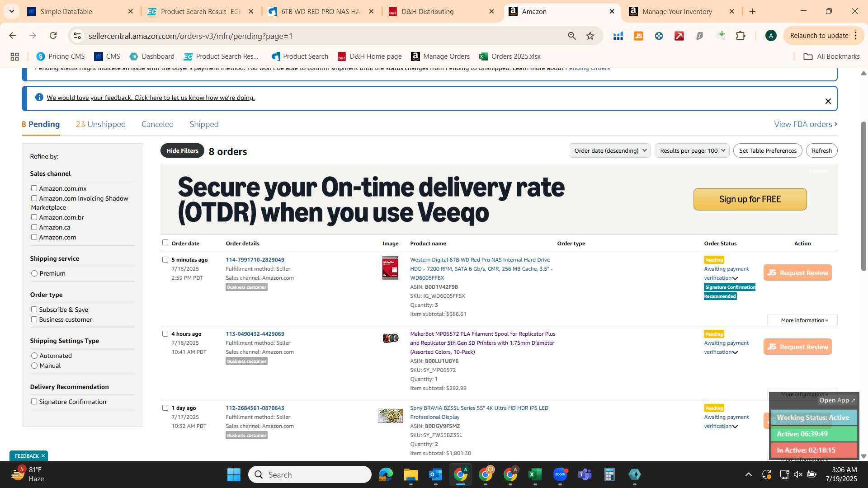Open the tab search dropdown arrow
The width and height of the screenshot is (868, 488).
coord(11,11)
